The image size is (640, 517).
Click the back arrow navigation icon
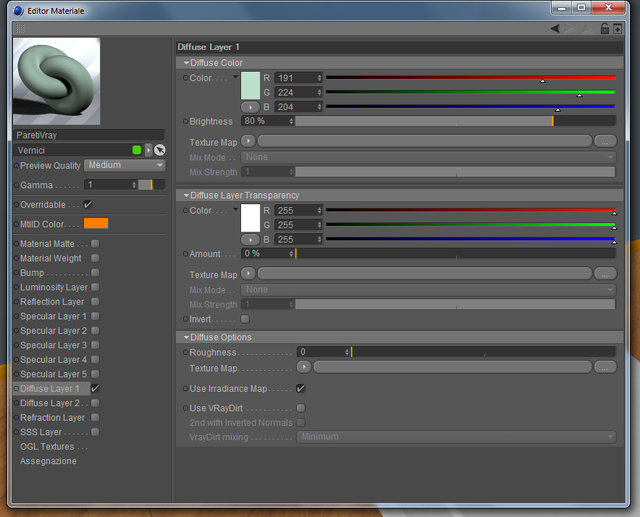pyautogui.click(x=555, y=29)
